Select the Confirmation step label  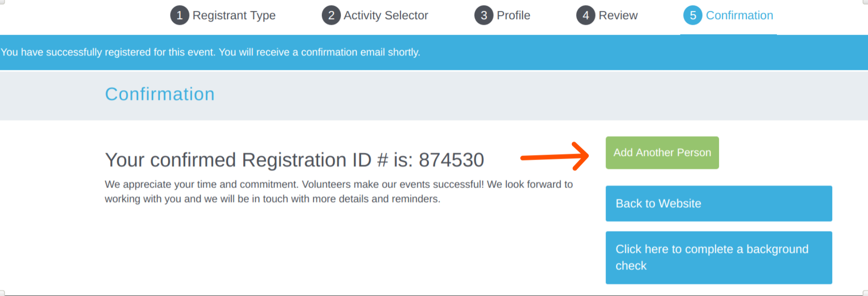pyautogui.click(x=739, y=16)
